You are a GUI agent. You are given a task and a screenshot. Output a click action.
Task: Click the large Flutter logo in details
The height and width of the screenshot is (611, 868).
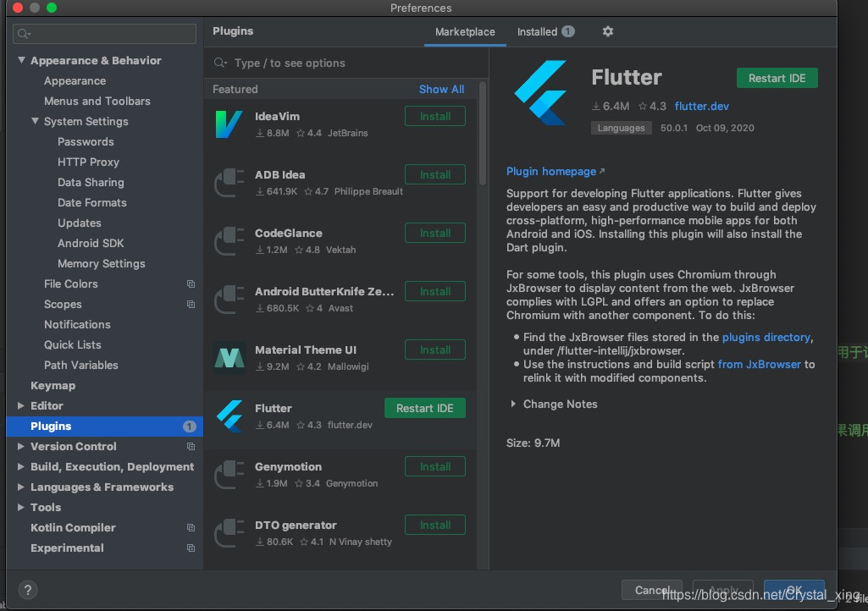(x=541, y=92)
